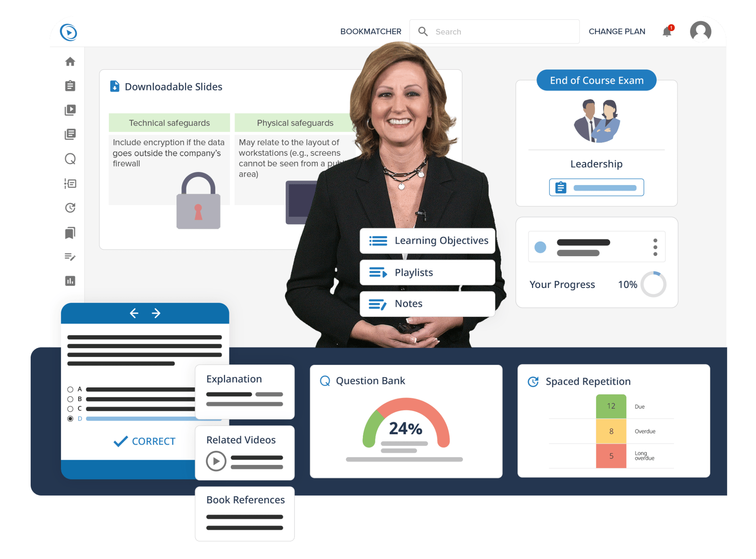Toggle visibility of Learning Objectives panel
This screenshot has width=756, height=559.
coord(419,239)
